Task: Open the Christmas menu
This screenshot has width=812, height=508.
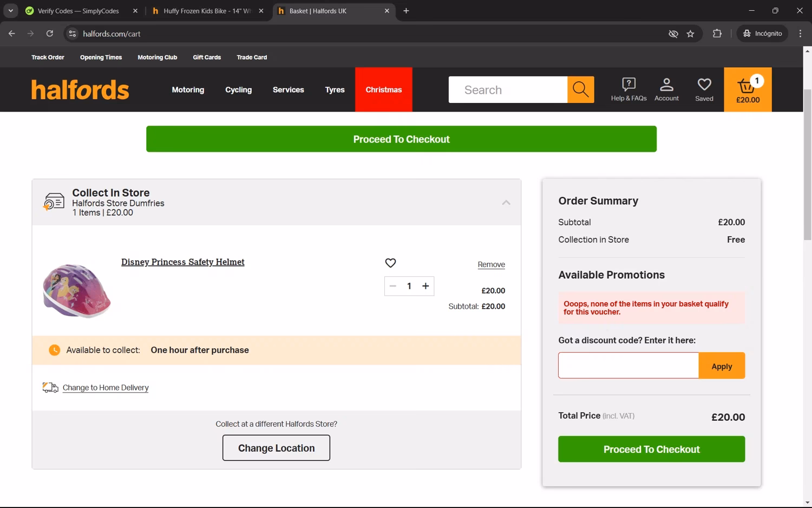Action: click(383, 90)
